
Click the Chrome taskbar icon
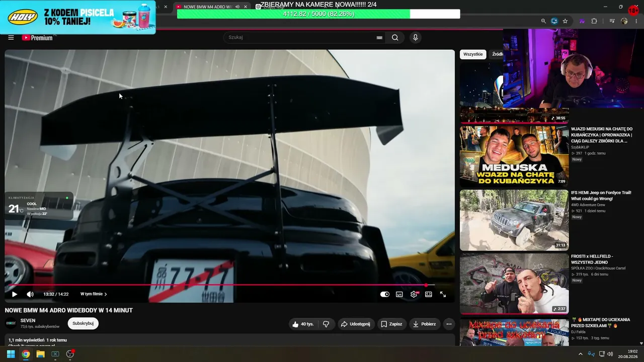[26, 354]
